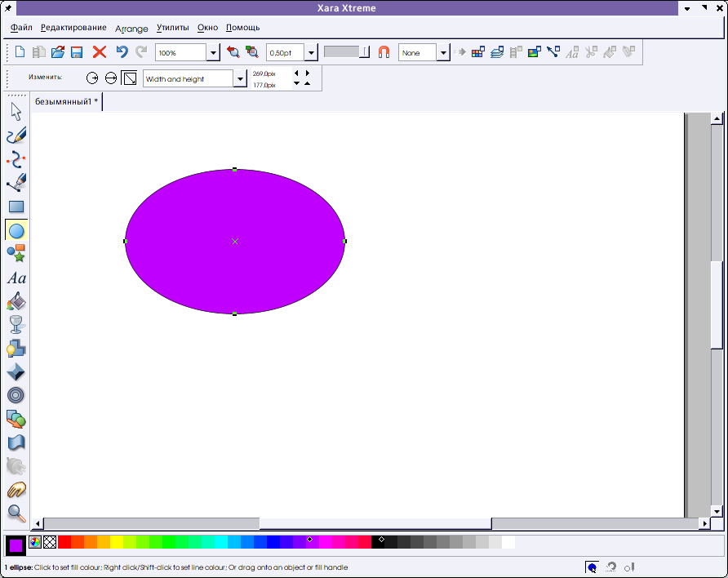Select the no-colour crosshatch swatch
The width and height of the screenshot is (728, 578).
click(x=50, y=542)
